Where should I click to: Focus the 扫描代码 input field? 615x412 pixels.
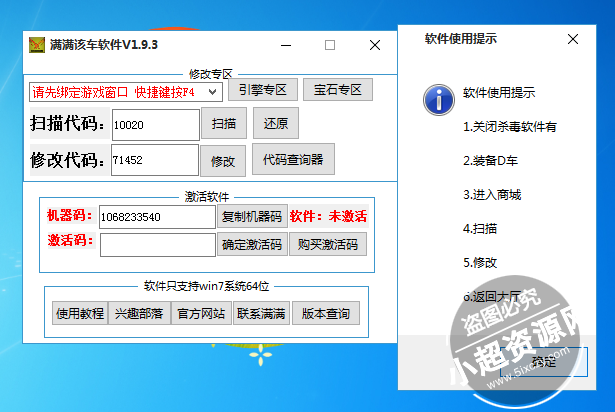coord(156,125)
